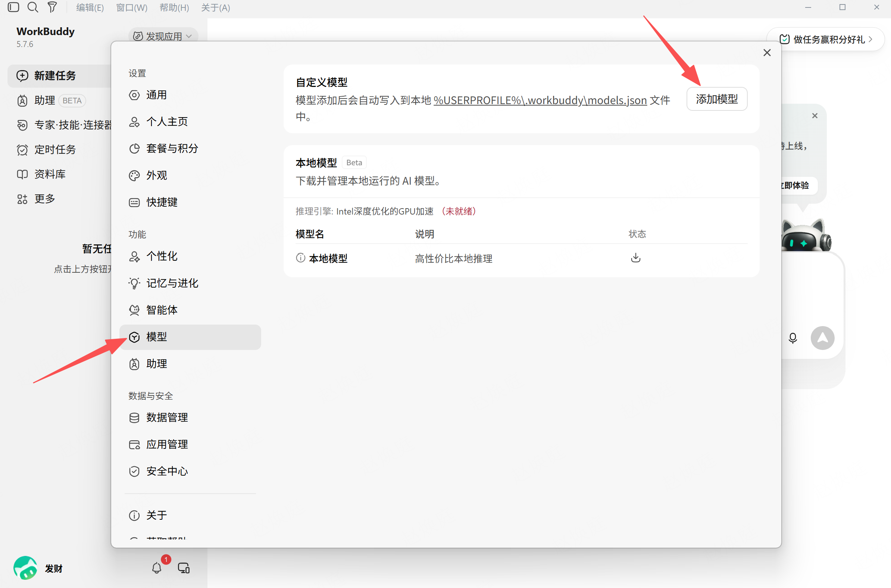Click the 高性价比本地推理 description cell

453,259
